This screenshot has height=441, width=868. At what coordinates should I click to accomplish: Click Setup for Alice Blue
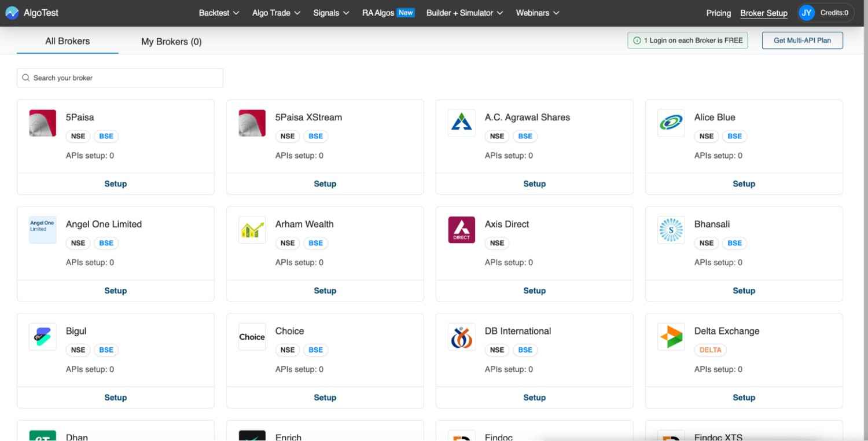pos(744,183)
